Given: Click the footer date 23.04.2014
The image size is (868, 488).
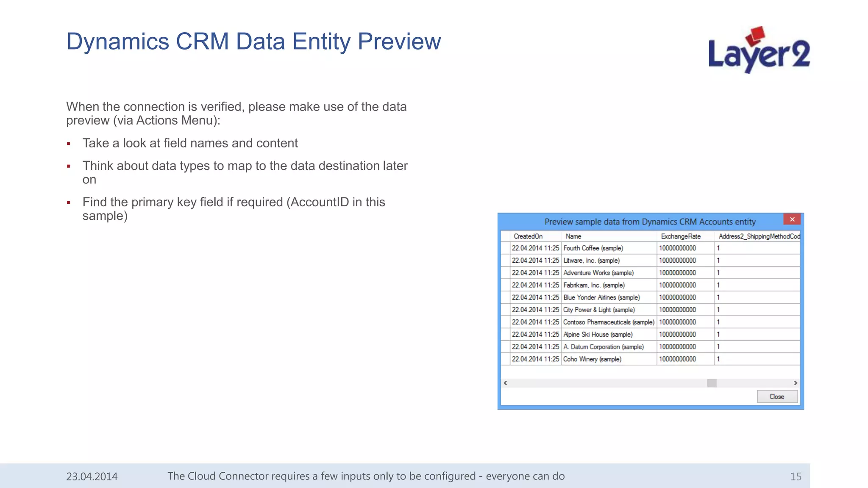Looking at the screenshot, I should pos(92,477).
